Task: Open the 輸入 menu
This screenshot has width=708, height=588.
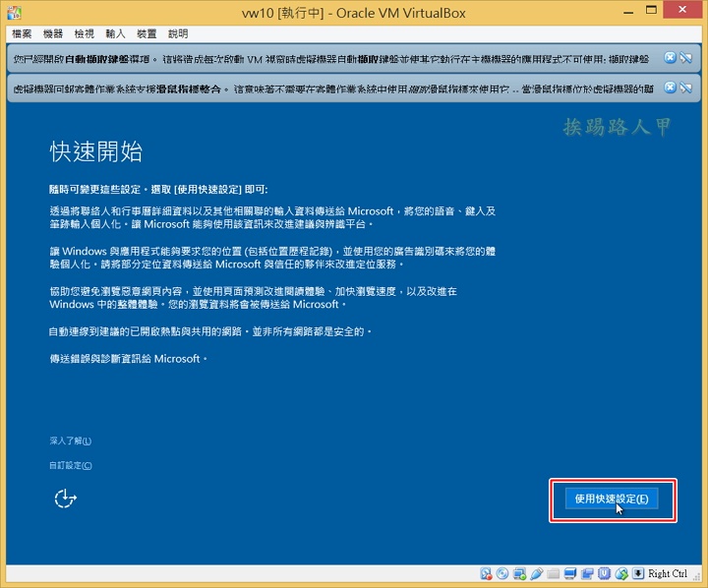Action: 115,33
